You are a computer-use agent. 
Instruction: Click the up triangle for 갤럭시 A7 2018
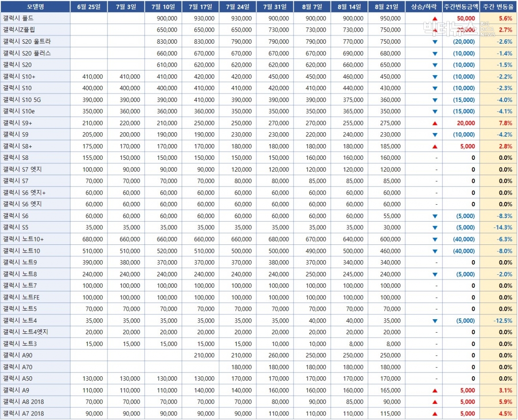[435, 414]
